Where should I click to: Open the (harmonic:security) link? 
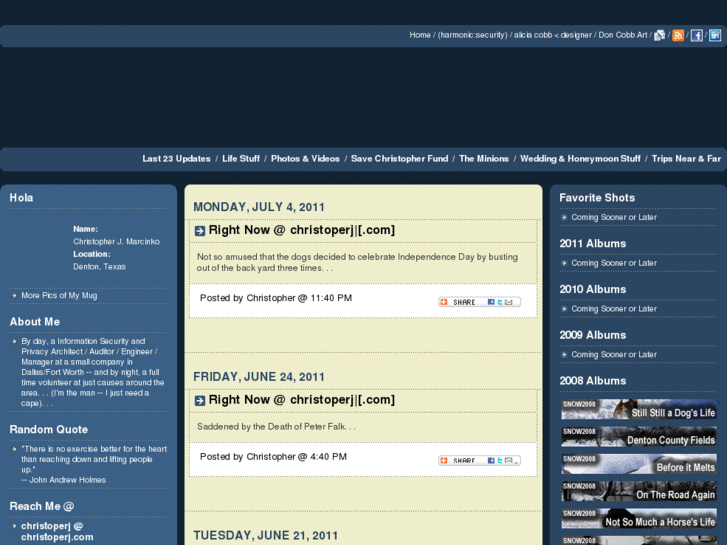pyautogui.click(x=472, y=35)
